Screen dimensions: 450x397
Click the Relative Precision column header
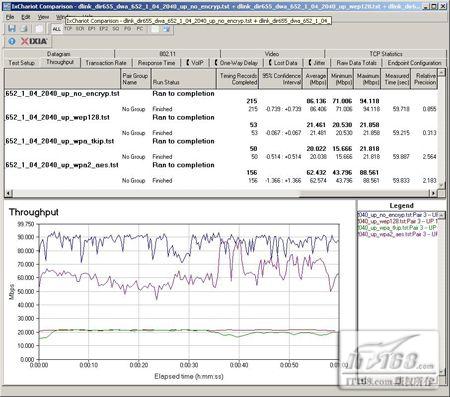click(424, 79)
